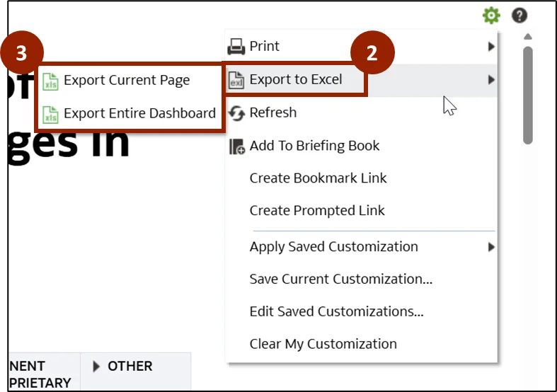Expand the Print submenu arrow
This screenshot has height=392, width=557.
(491, 47)
